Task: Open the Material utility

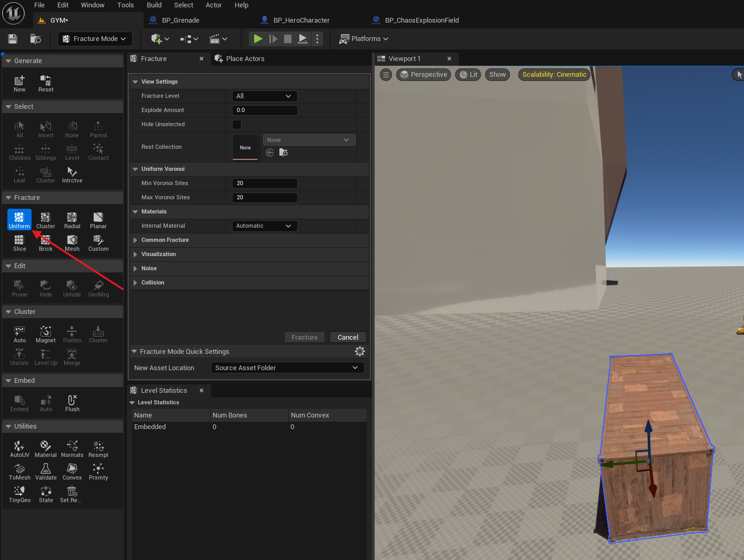Action: point(46,449)
